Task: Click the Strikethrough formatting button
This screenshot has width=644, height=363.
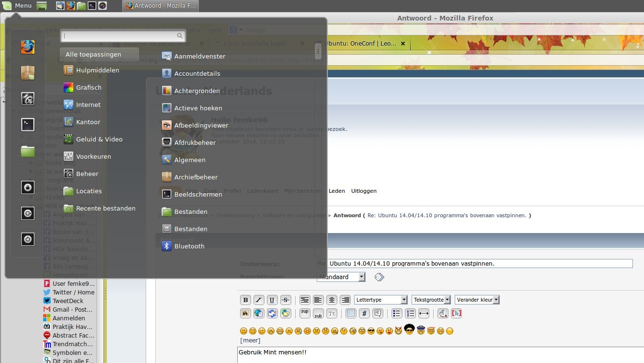Action: tap(286, 300)
